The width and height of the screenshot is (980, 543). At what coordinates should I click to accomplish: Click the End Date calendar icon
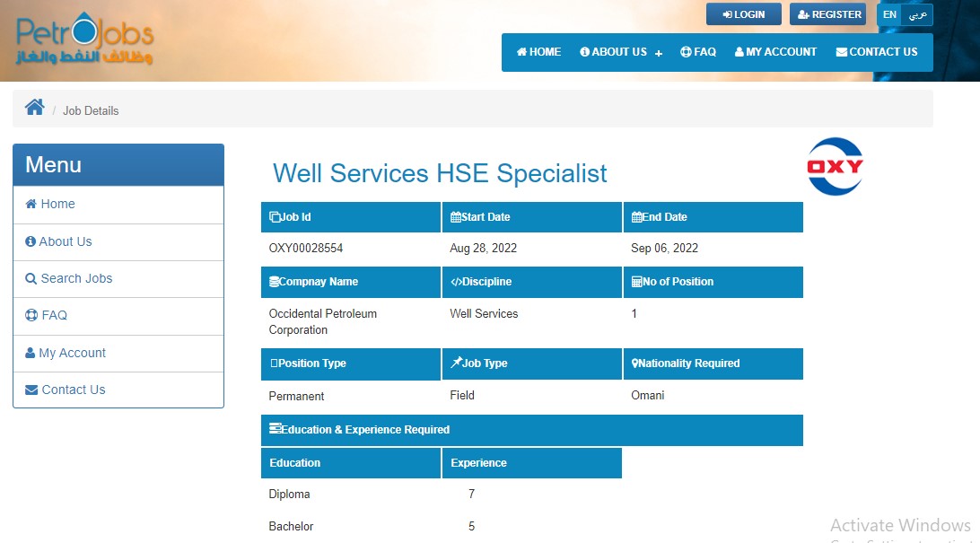[x=637, y=217]
